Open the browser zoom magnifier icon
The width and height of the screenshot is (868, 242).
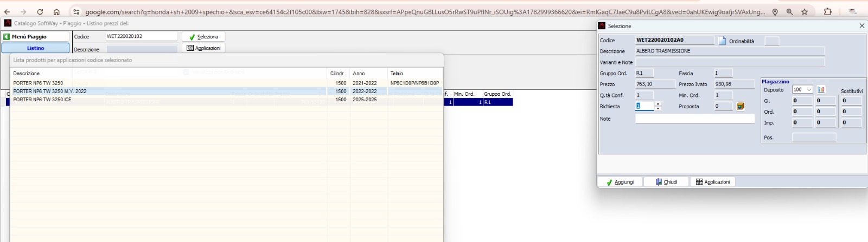point(790,11)
